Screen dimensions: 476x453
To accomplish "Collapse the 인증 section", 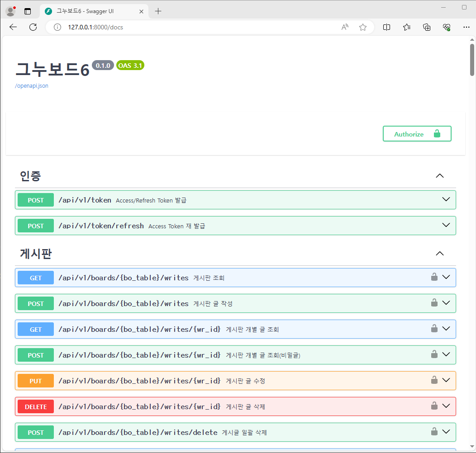I will pos(439,176).
